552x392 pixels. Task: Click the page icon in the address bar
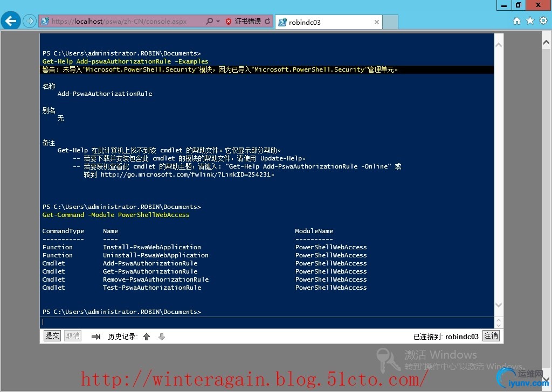click(x=45, y=22)
